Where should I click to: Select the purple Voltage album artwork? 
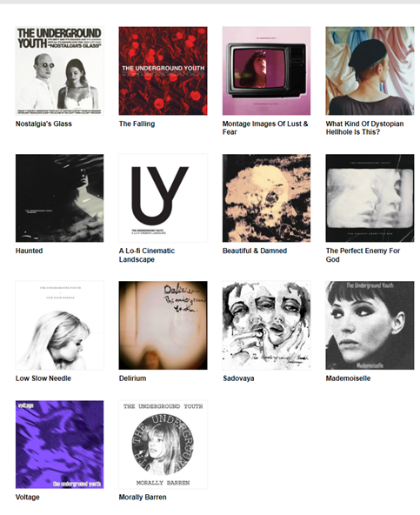click(x=59, y=445)
